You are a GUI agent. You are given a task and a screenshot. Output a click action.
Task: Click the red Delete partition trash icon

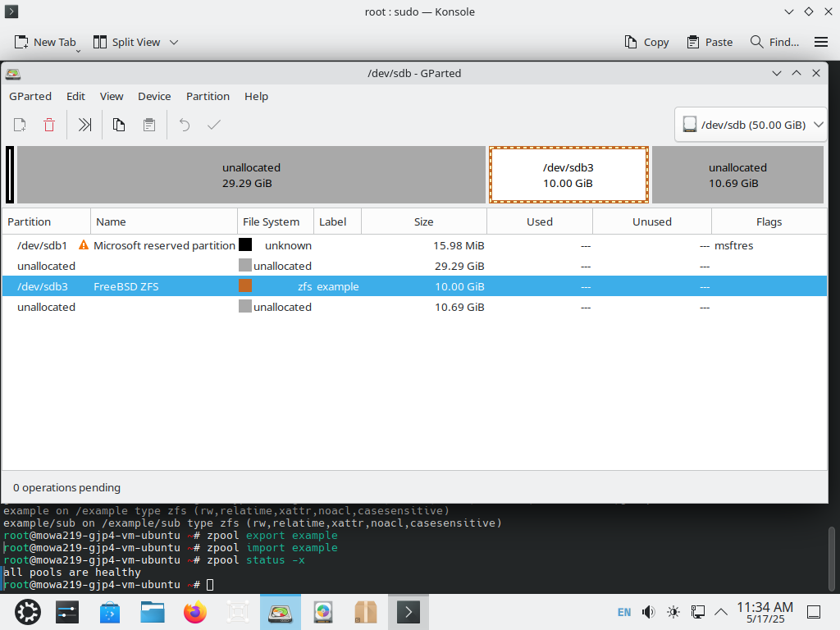pyautogui.click(x=49, y=125)
